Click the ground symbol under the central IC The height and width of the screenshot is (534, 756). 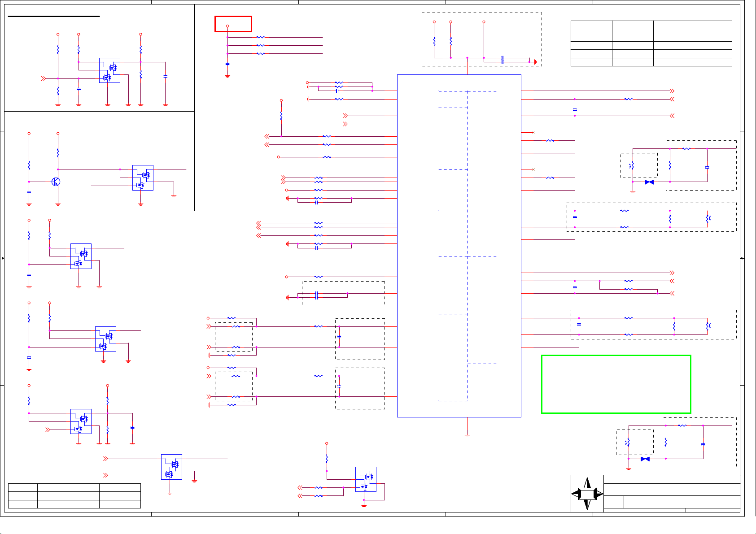click(x=467, y=435)
